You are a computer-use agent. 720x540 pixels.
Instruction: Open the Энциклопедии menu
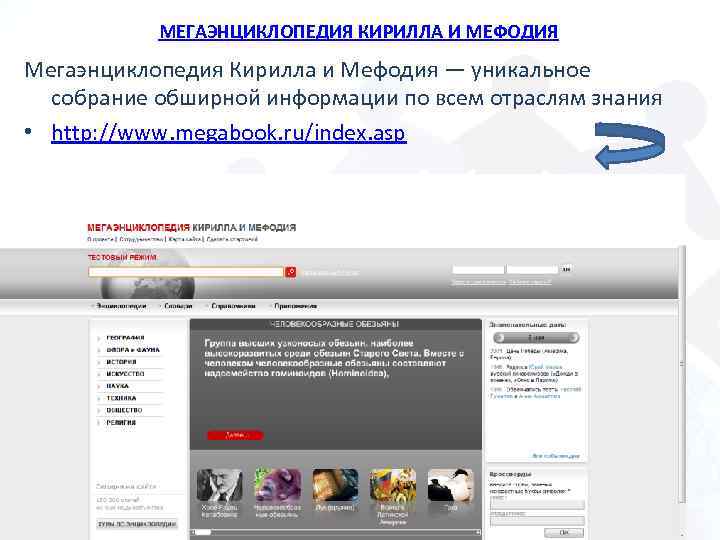click(x=121, y=306)
